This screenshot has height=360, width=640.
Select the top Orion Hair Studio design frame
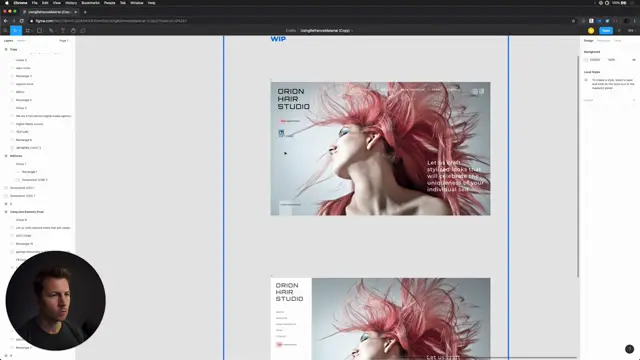click(380, 149)
